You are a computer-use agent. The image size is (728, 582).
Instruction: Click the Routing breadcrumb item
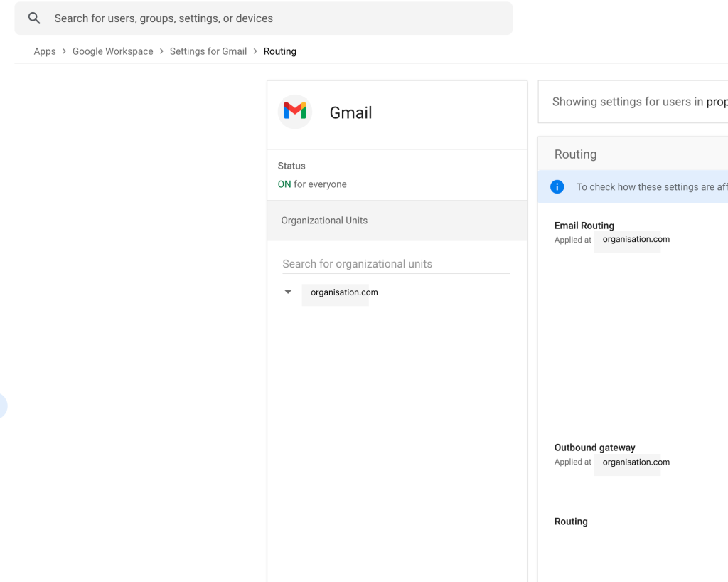click(280, 51)
